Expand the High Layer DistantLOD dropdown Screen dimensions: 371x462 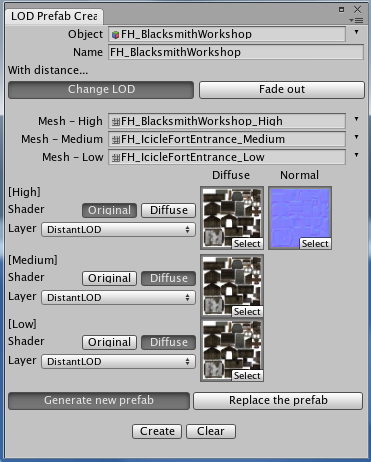click(118, 230)
